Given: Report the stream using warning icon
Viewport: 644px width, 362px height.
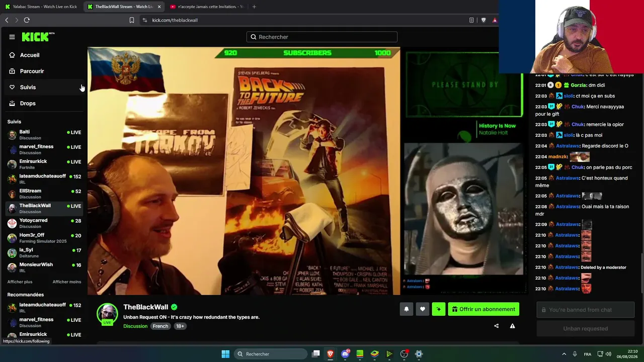Looking at the screenshot, I should pos(512,326).
